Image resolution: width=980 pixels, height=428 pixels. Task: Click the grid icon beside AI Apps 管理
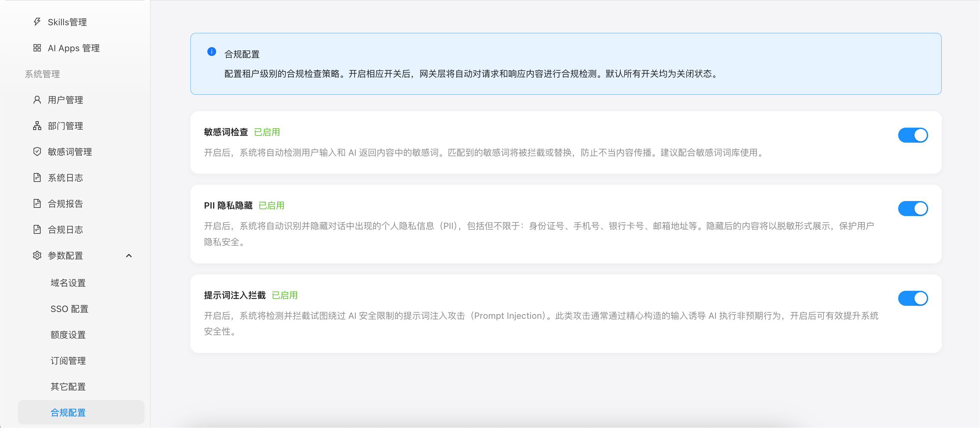tap(37, 47)
